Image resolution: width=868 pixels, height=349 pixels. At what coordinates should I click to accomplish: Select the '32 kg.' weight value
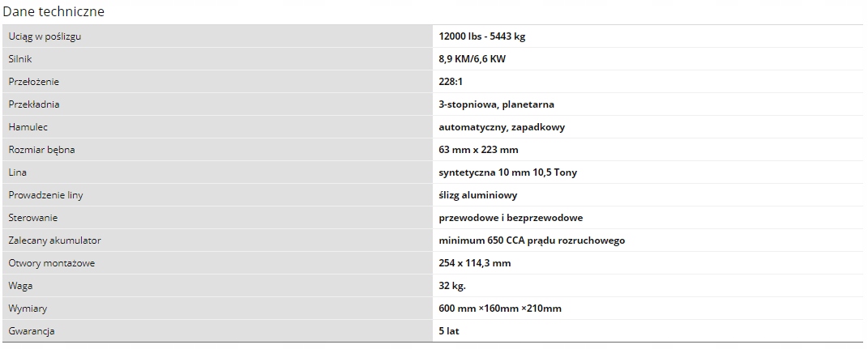[452, 286]
